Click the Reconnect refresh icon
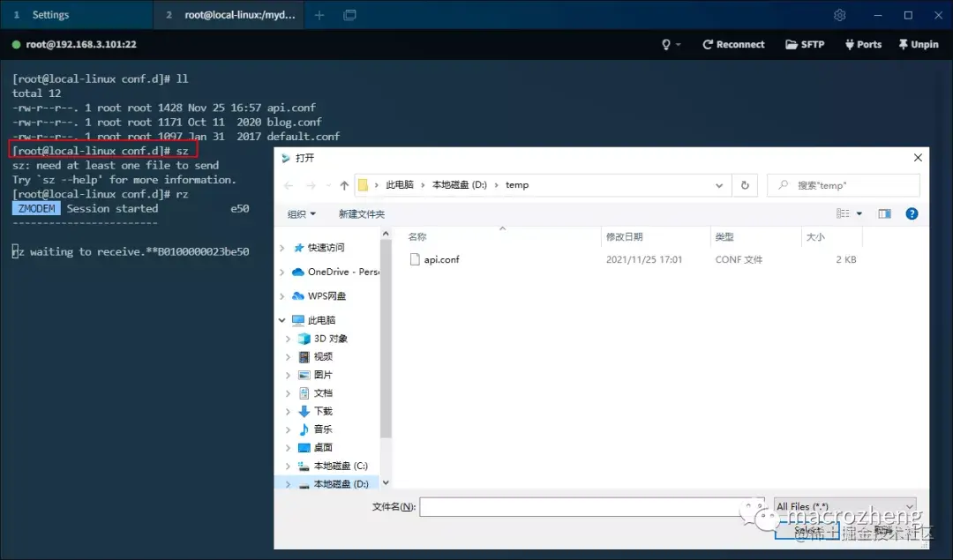 coord(708,44)
